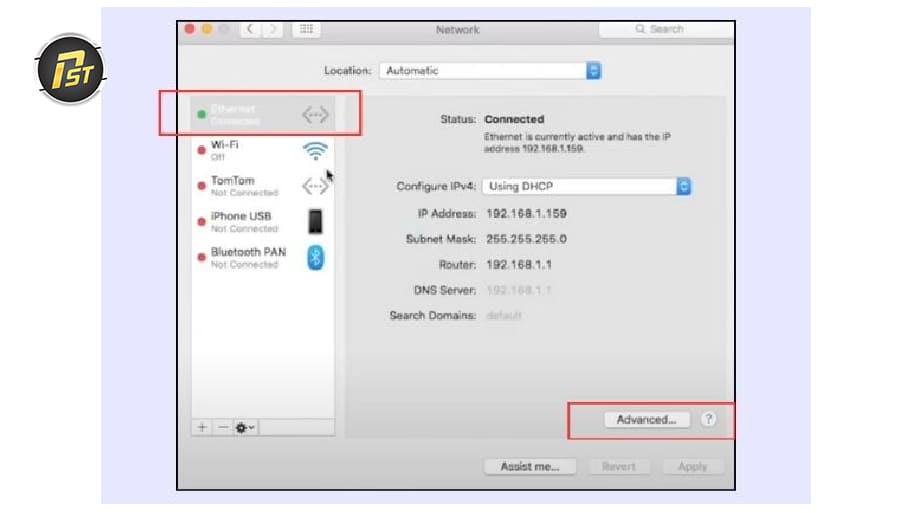
Task: Open the Configure IPv4 dropdown
Action: (x=586, y=186)
